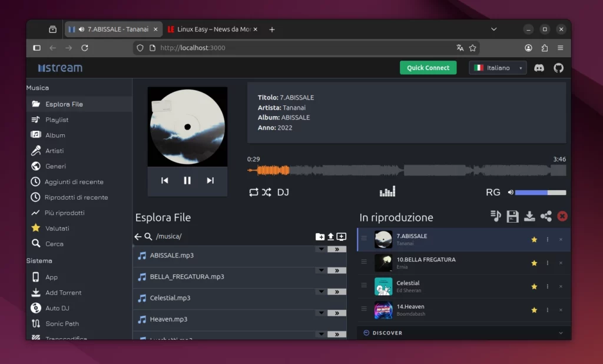The width and height of the screenshot is (603, 364).
Task: Rate 10.BELLA FREGATURA with star
Action: (x=534, y=263)
